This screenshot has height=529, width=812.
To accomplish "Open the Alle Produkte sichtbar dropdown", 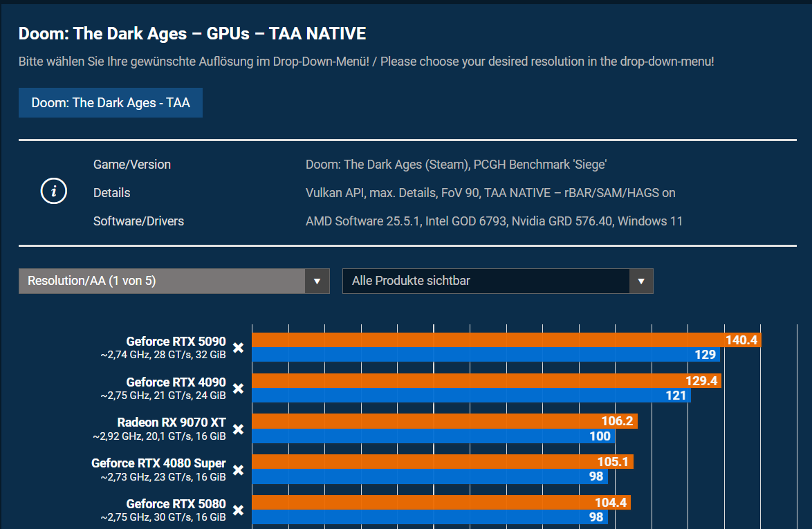I will (498, 281).
